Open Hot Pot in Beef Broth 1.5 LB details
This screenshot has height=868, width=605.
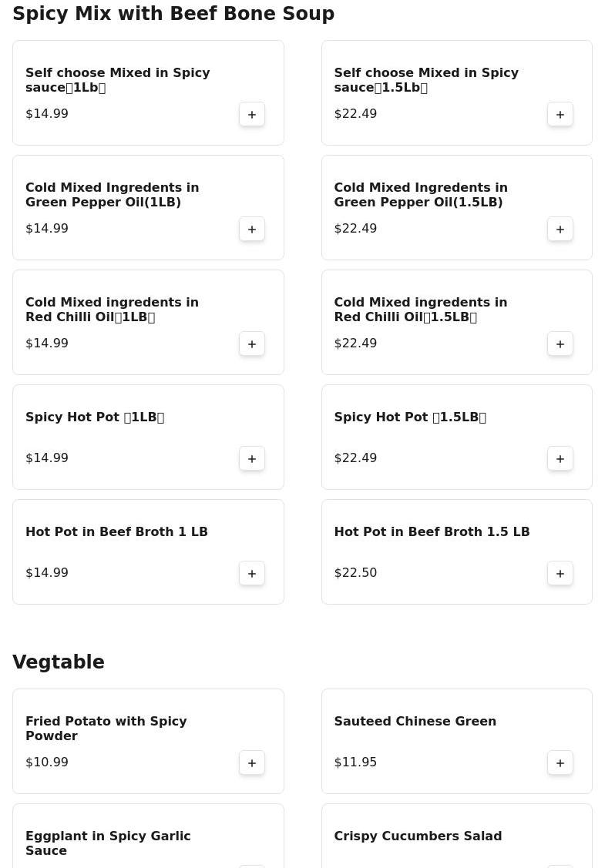432,532
